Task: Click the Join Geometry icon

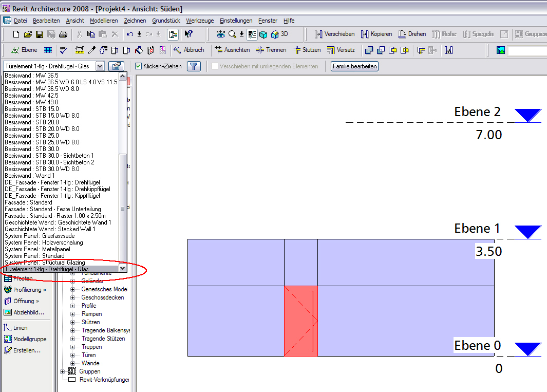Action: click(369, 50)
